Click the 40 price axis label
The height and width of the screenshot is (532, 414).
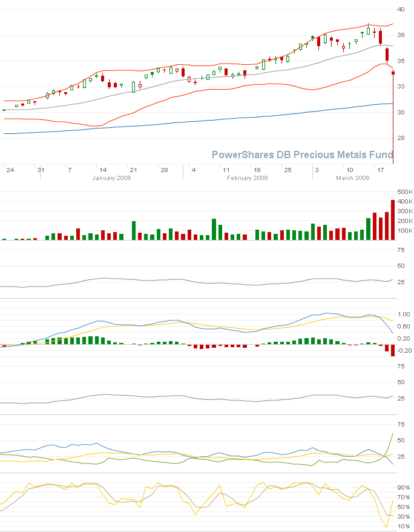(x=401, y=10)
